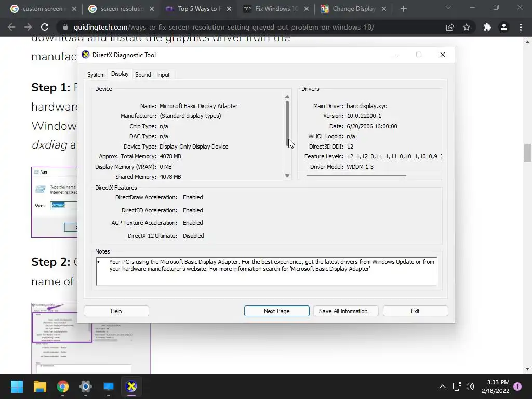This screenshot has height=399, width=532.
Task: Click 'basicdisplay.sys' main driver value
Action: coord(367,106)
